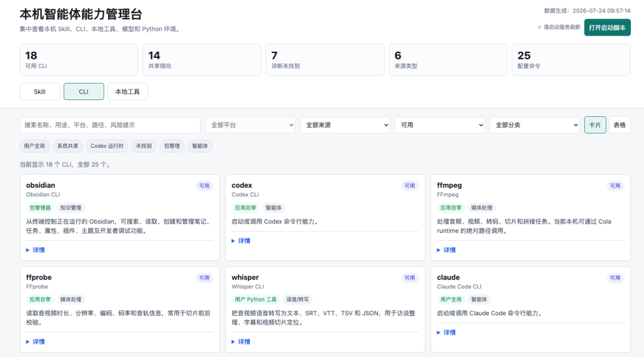Click the 语音/转写 tag on whisper card

click(298, 300)
